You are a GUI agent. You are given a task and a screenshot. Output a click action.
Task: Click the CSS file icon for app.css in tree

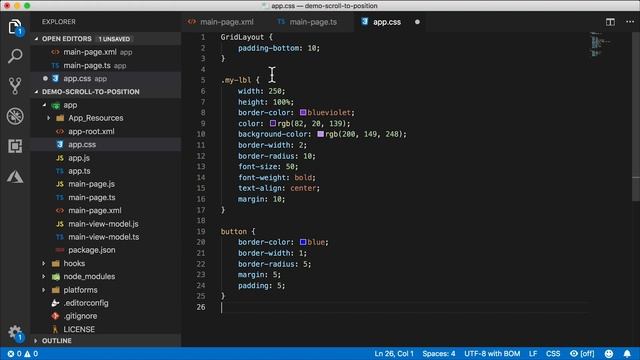60,144
